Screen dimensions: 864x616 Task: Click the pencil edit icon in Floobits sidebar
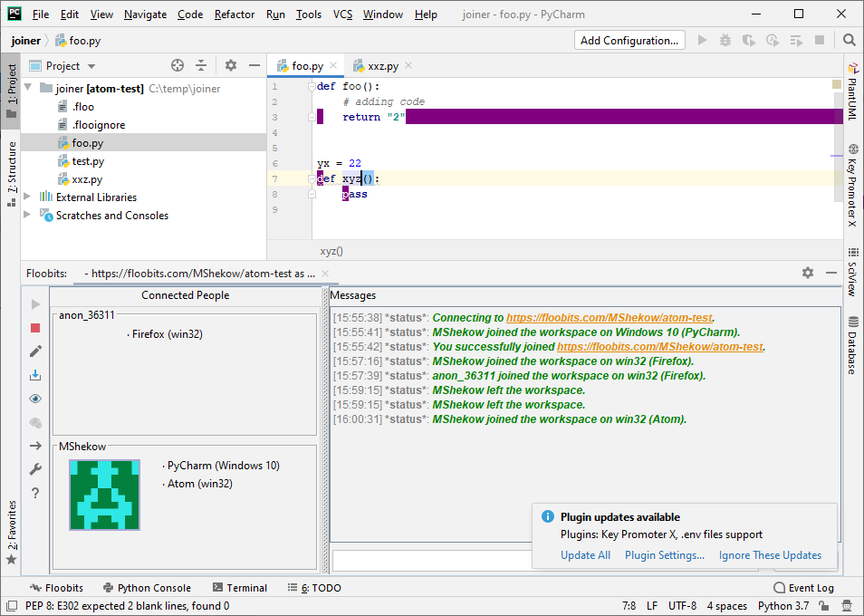point(35,351)
